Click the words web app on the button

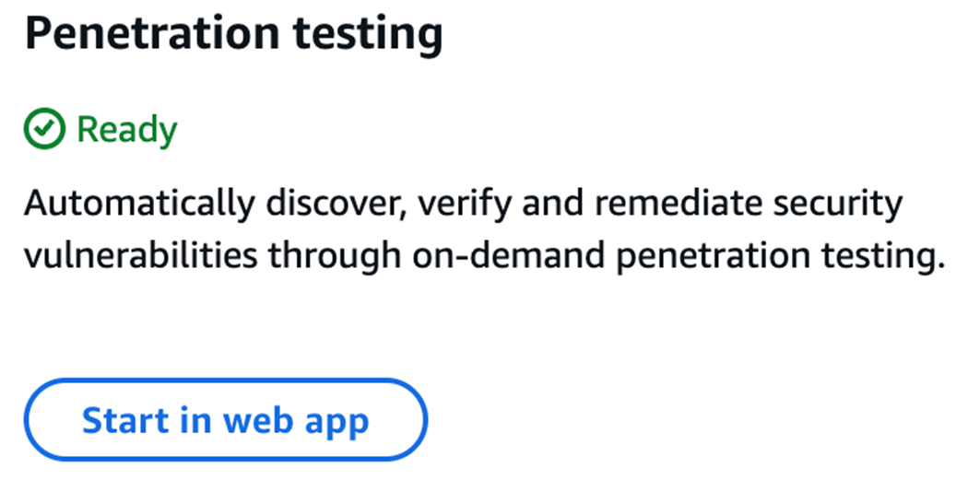click(x=294, y=420)
